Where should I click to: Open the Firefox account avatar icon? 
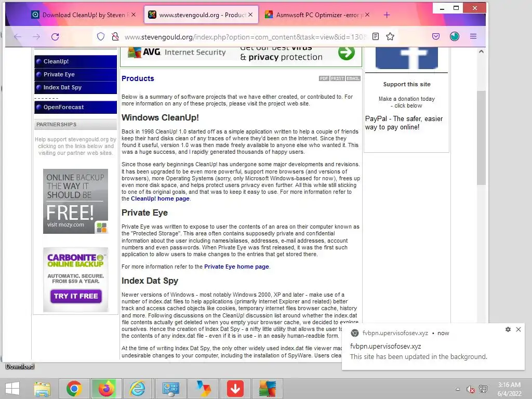point(455,36)
